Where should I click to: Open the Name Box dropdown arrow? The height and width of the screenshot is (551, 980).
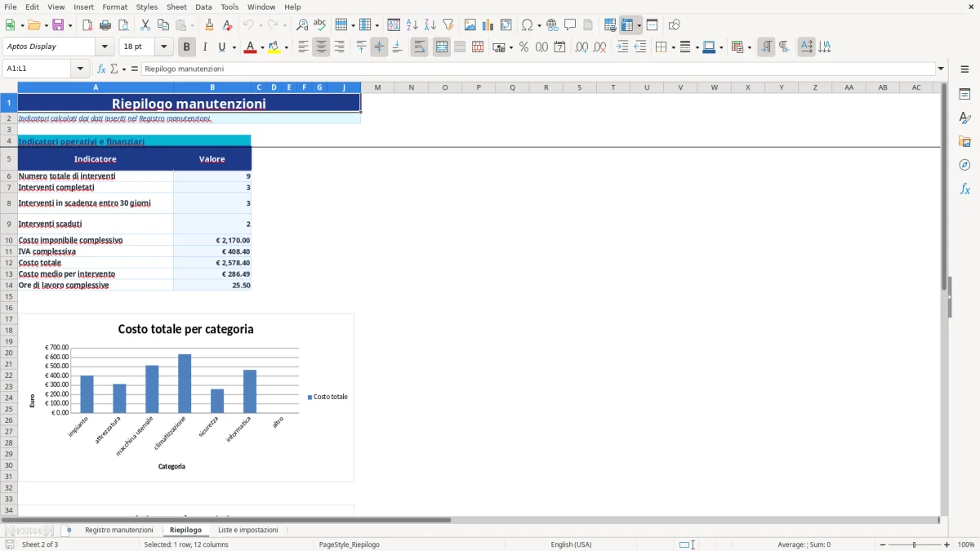[81, 69]
